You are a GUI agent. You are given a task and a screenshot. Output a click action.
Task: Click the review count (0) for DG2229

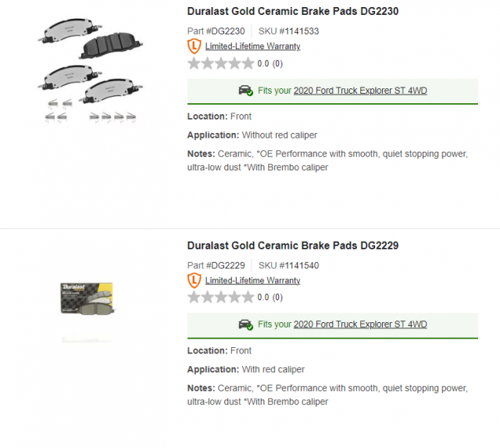[277, 297]
